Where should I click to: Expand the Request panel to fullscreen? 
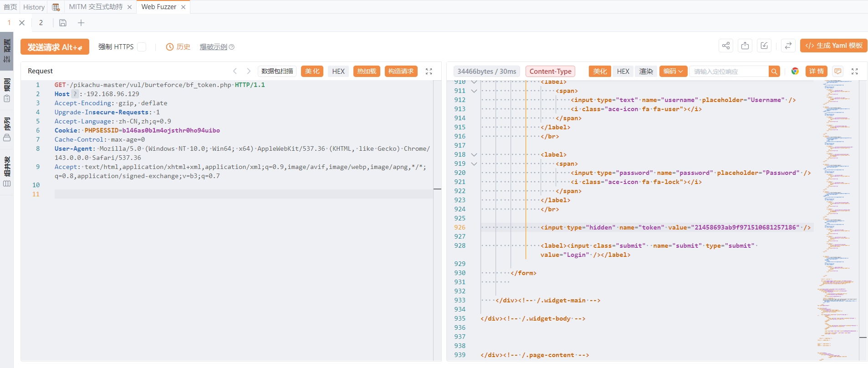click(429, 71)
